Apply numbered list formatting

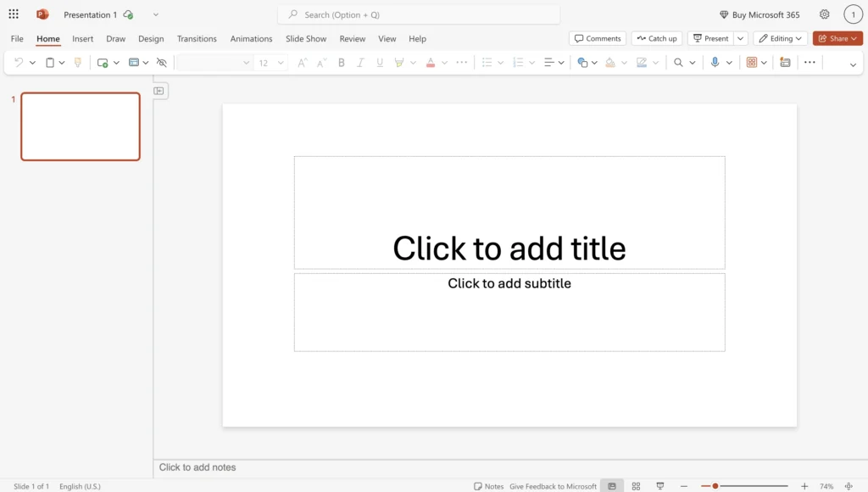point(518,63)
